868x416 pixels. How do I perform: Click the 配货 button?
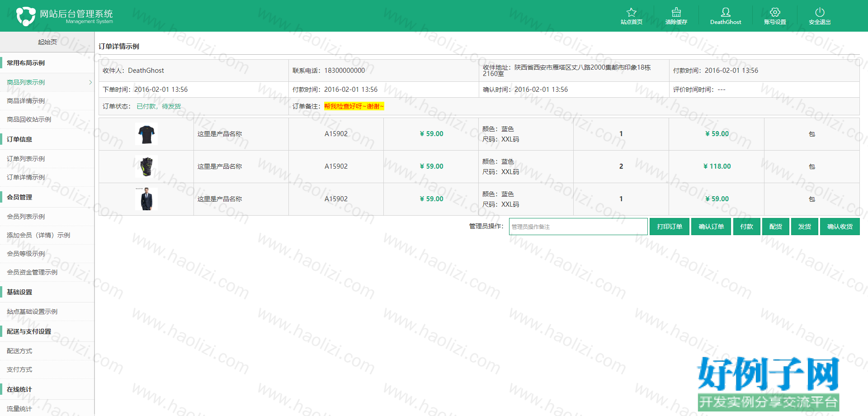pos(776,227)
